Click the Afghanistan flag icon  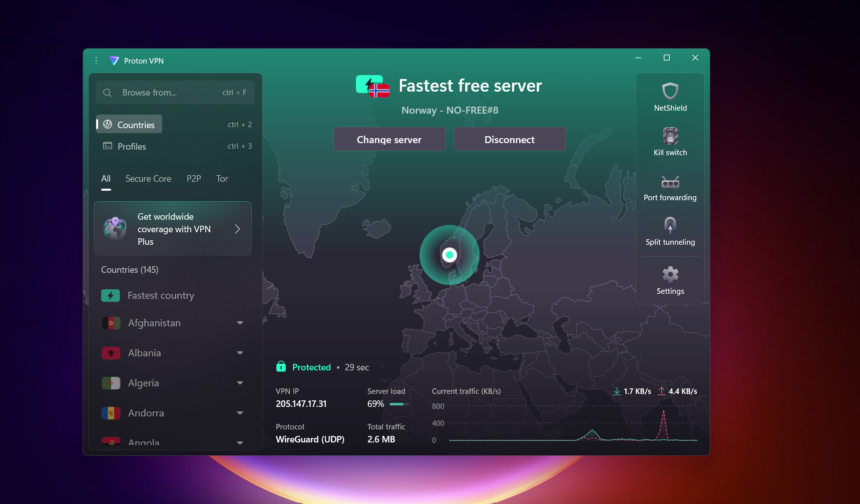[111, 323]
